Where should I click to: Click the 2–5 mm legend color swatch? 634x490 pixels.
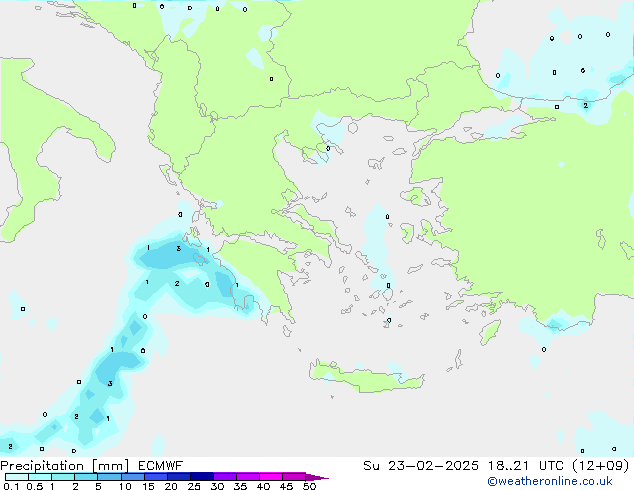click(86, 477)
